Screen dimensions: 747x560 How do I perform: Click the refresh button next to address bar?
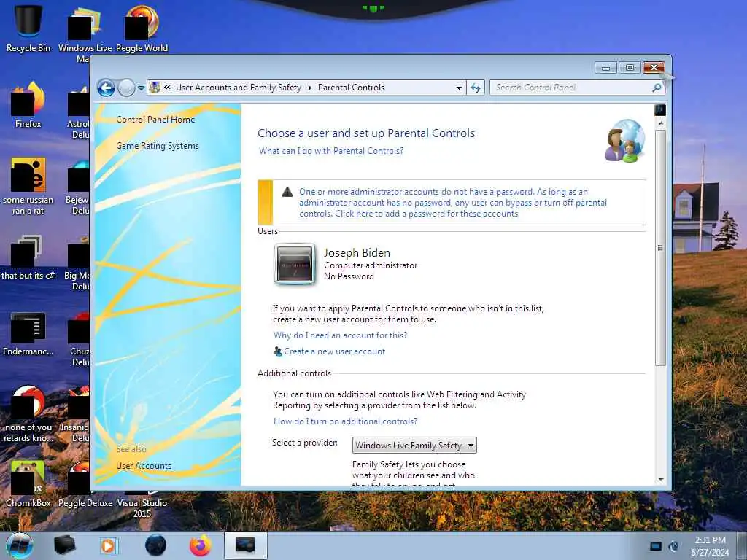click(x=476, y=87)
